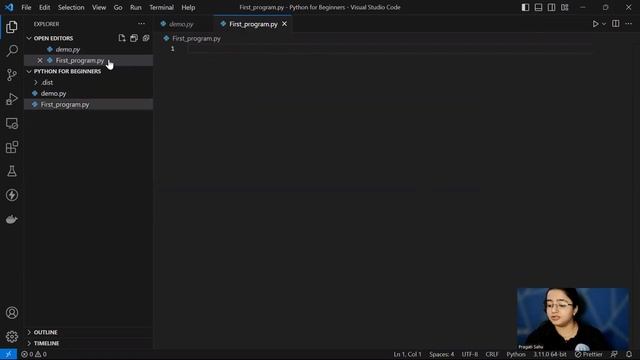
Task: Close all editors in Open Editors
Action: pyautogui.click(x=146, y=38)
